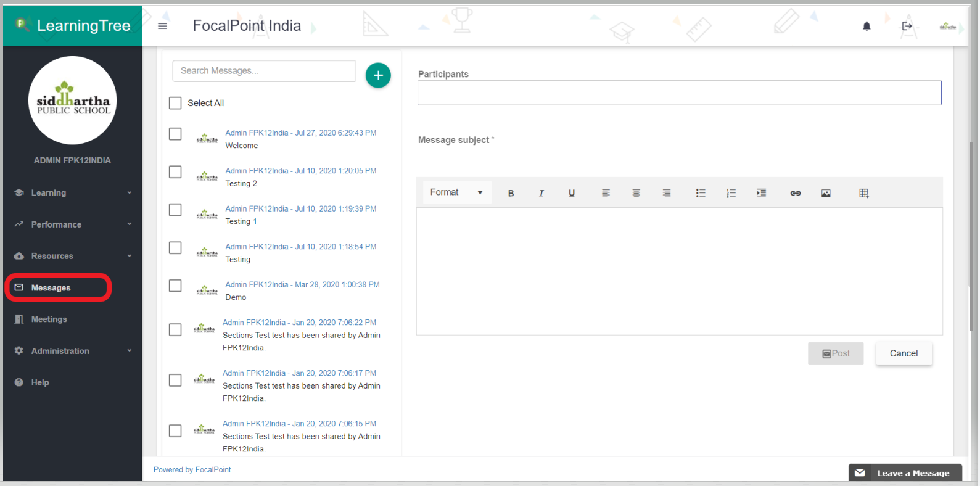This screenshot has height=486, width=980.
Task: Select the Welcome message checkbox
Action: click(175, 134)
